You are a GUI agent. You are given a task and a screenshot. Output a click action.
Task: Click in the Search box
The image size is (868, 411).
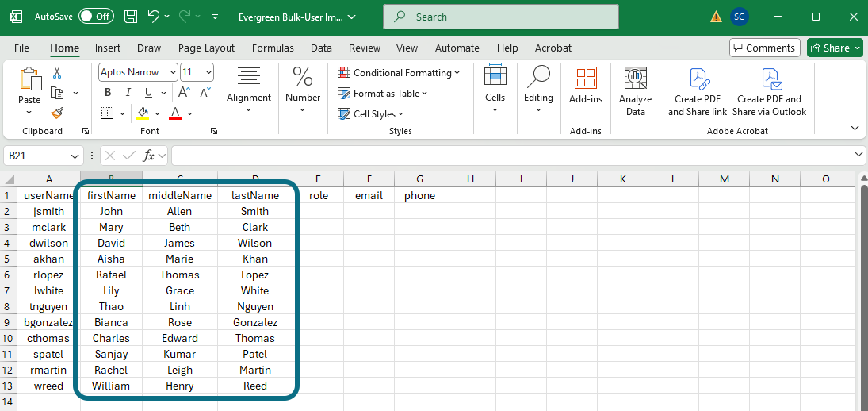tap(500, 17)
